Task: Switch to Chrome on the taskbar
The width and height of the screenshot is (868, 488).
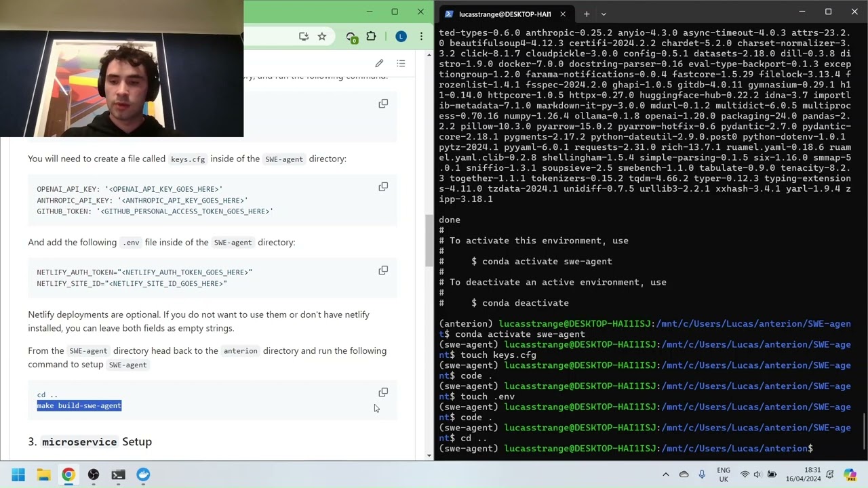Action: [x=68, y=474]
